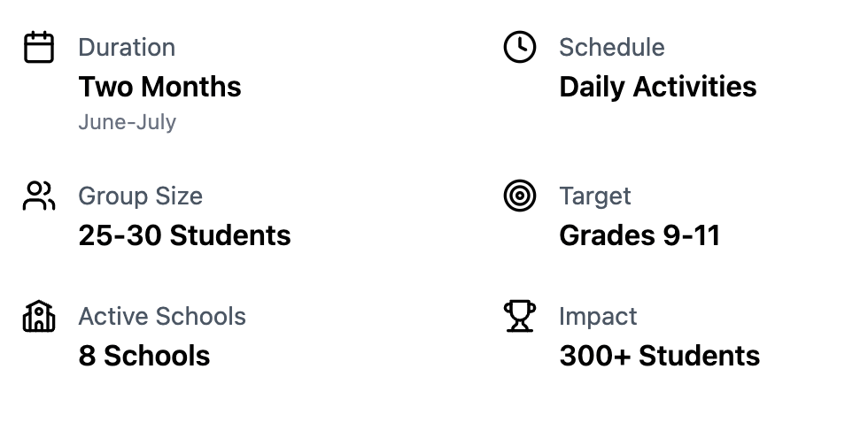This screenshot has height=423, width=868.
Task: Click the clock icon beside Schedule
Action: (520, 48)
